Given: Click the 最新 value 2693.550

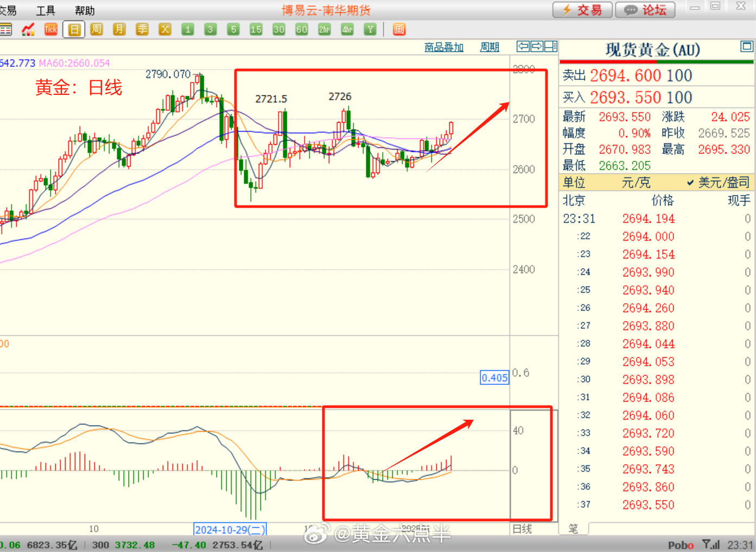Looking at the screenshot, I should tap(625, 117).
